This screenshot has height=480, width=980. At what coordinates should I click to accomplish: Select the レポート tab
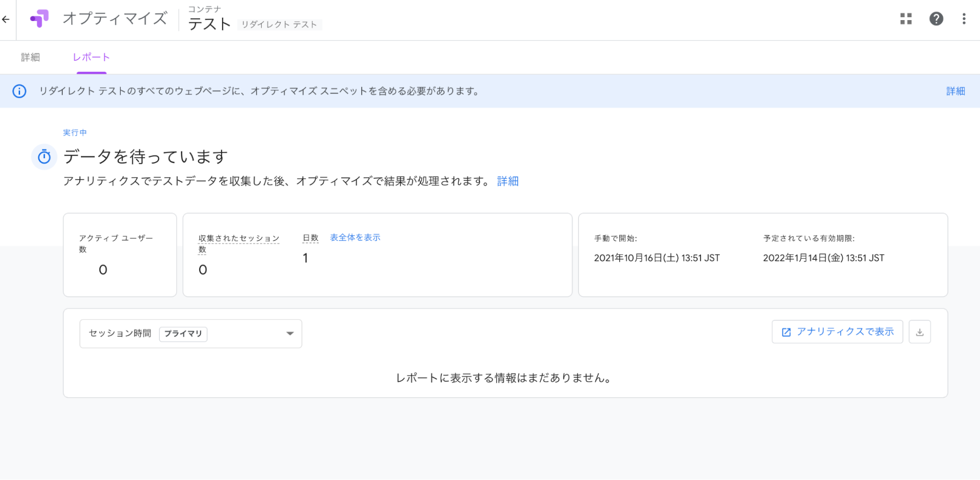tap(91, 57)
